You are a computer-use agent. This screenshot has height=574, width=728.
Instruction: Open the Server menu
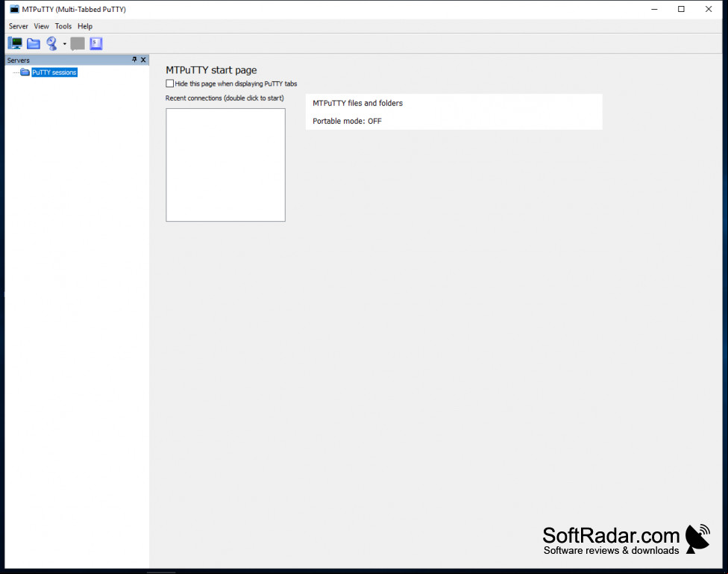(x=19, y=26)
